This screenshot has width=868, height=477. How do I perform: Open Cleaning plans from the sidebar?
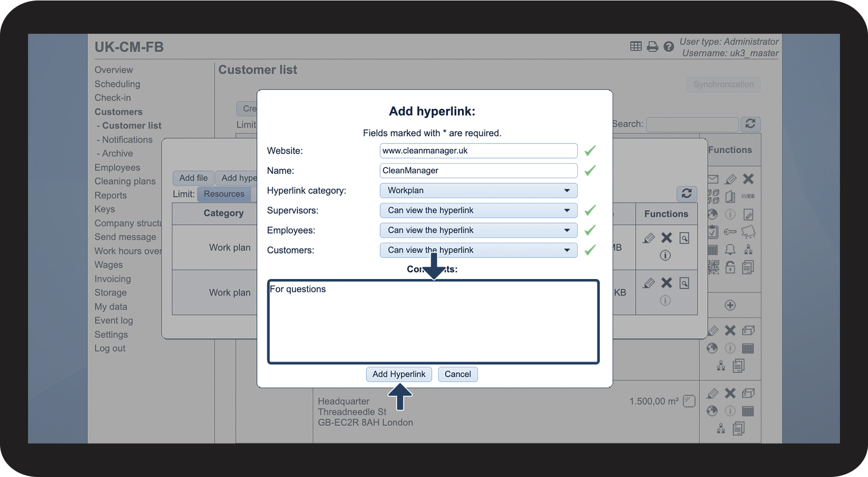tap(125, 181)
